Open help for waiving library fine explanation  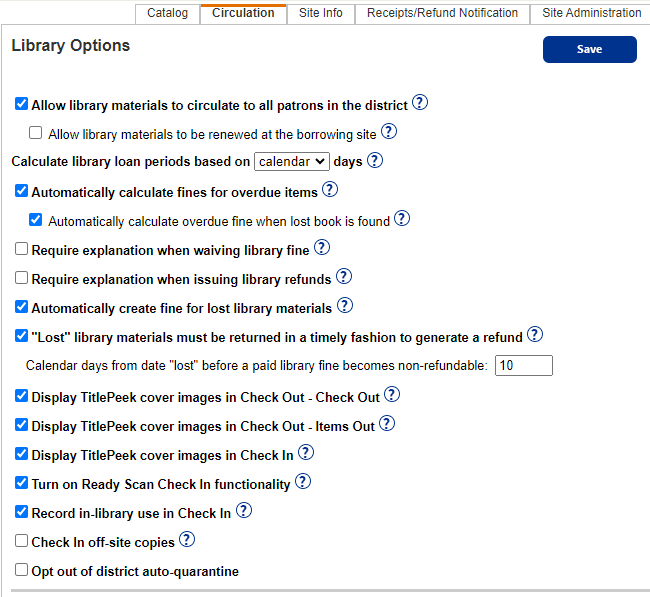click(x=322, y=248)
